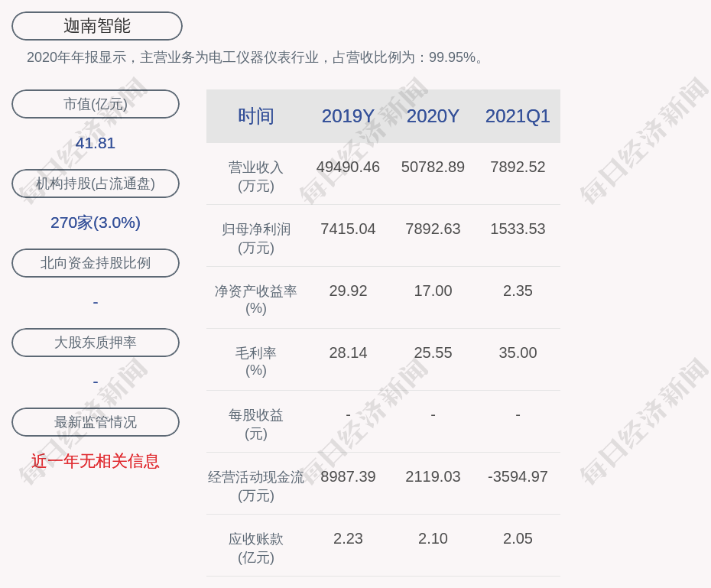Open the 最新监管情况 section label

pyautogui.click(x=96, y=422)
